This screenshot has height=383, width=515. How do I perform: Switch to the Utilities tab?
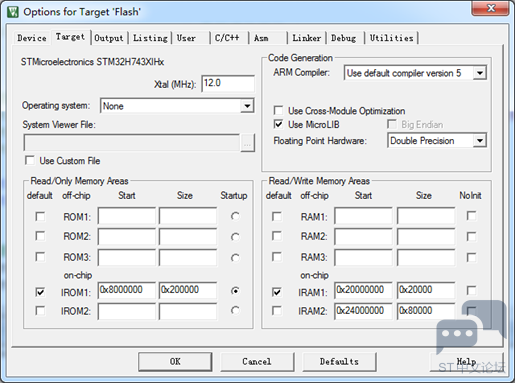[391, 38]
